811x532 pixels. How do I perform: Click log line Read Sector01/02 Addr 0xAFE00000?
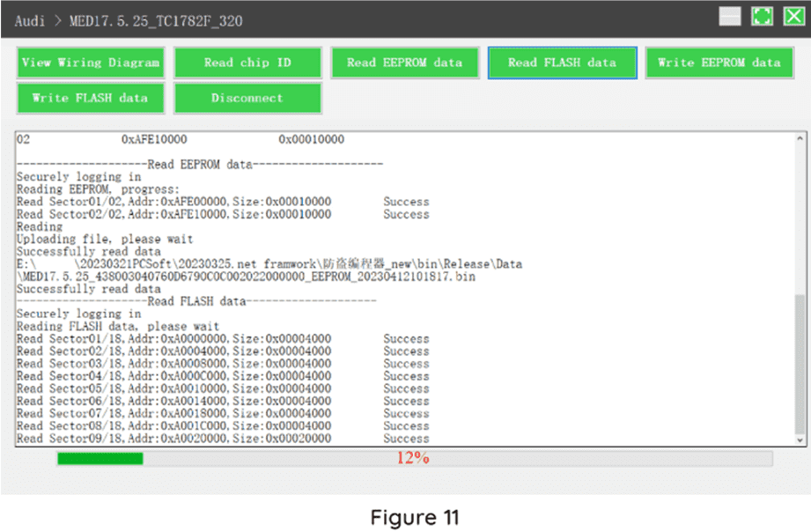coord(223,202)
